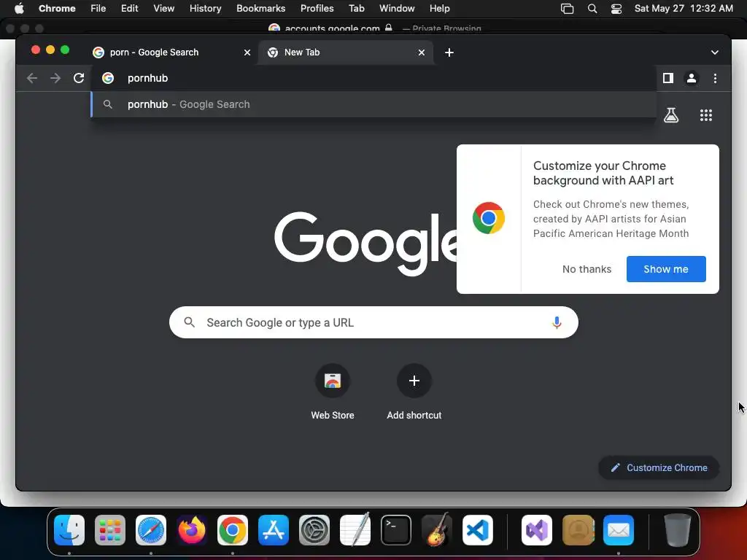Click the address bar input

(373, 78)
